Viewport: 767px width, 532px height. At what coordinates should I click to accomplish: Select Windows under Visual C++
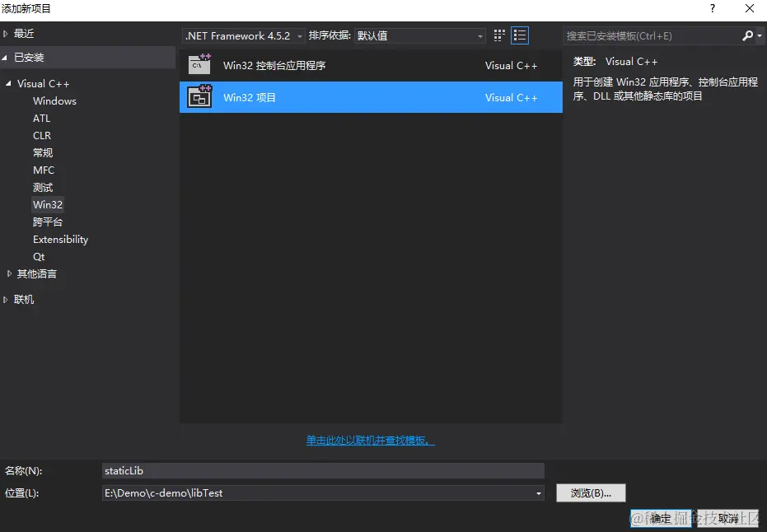click(54, 101)
